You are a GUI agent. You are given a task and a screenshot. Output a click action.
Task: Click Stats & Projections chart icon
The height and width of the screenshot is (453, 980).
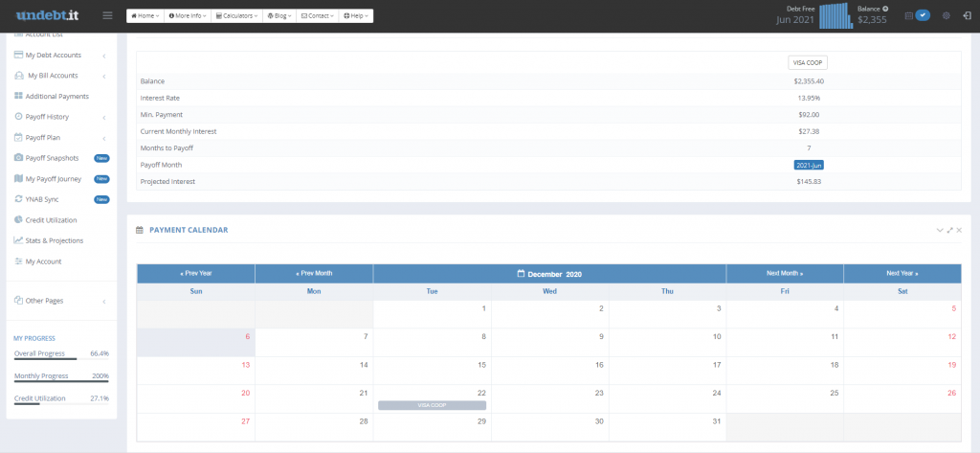(x=18, y=240)
